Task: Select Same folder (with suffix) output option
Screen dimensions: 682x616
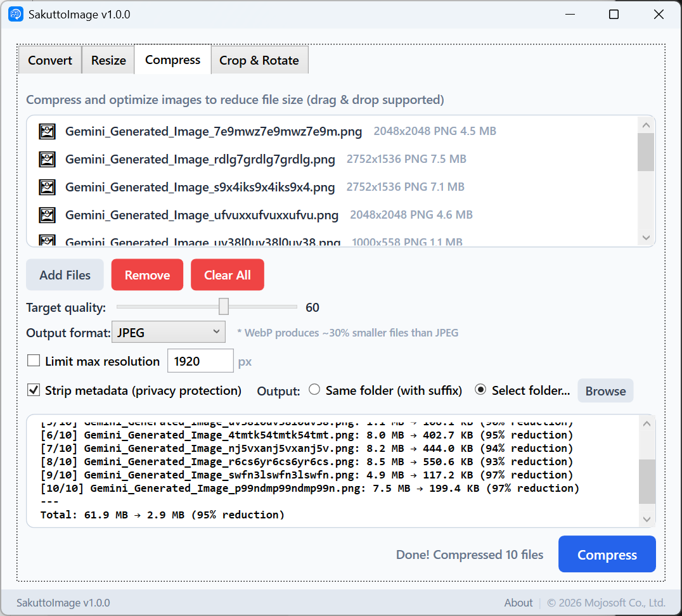Action: click(x=314, y=390)
